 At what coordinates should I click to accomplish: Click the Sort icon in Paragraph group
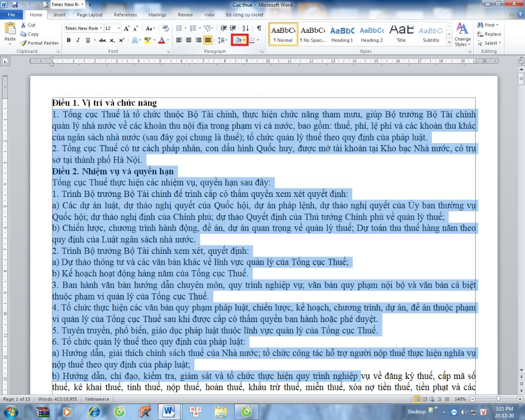click(246, 29)
